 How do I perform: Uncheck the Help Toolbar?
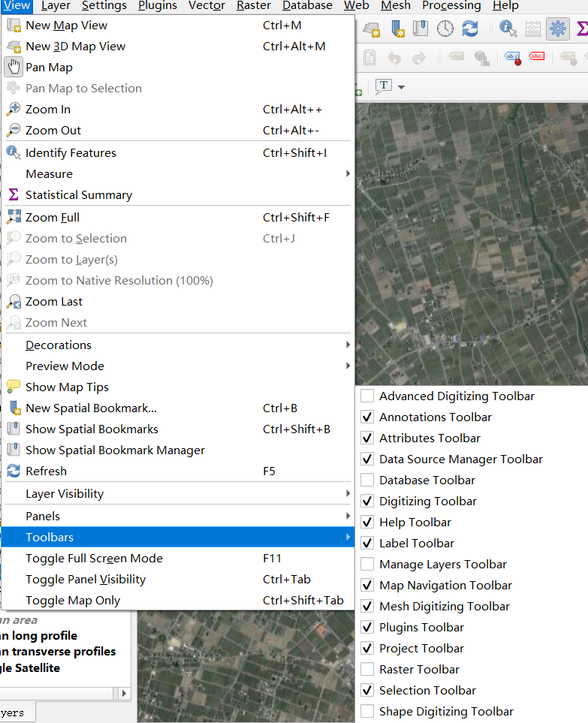[367, 523]
